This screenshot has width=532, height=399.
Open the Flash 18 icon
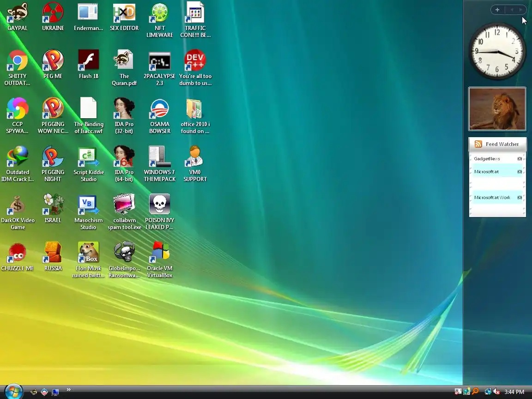pos(88,65)
